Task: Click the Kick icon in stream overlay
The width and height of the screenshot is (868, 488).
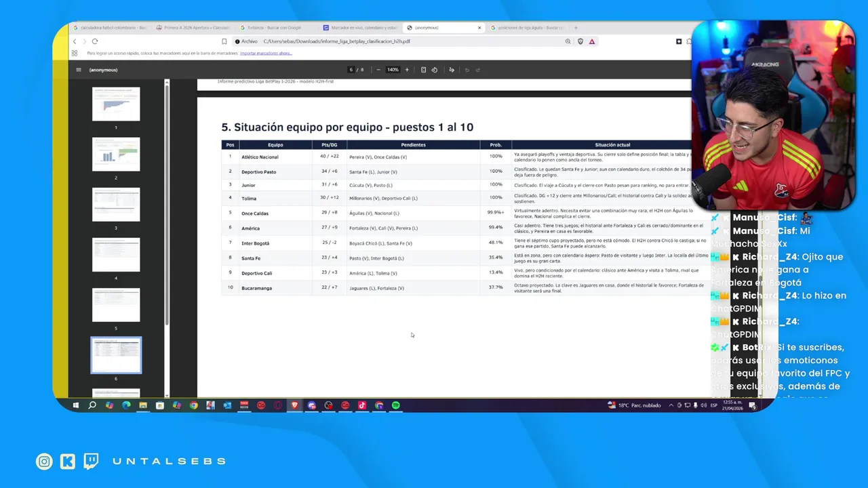Action: 68,462
